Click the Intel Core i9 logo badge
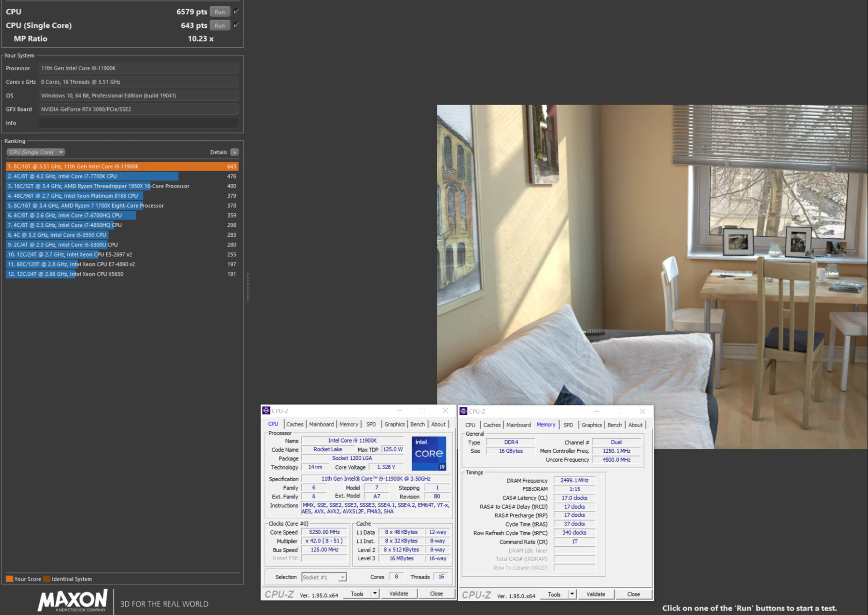 point(429,454)
